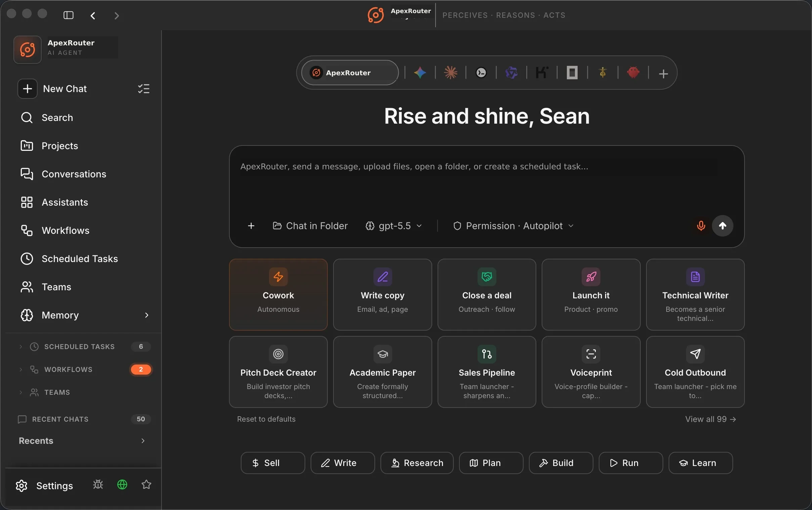Open the bug report icon

98,485
